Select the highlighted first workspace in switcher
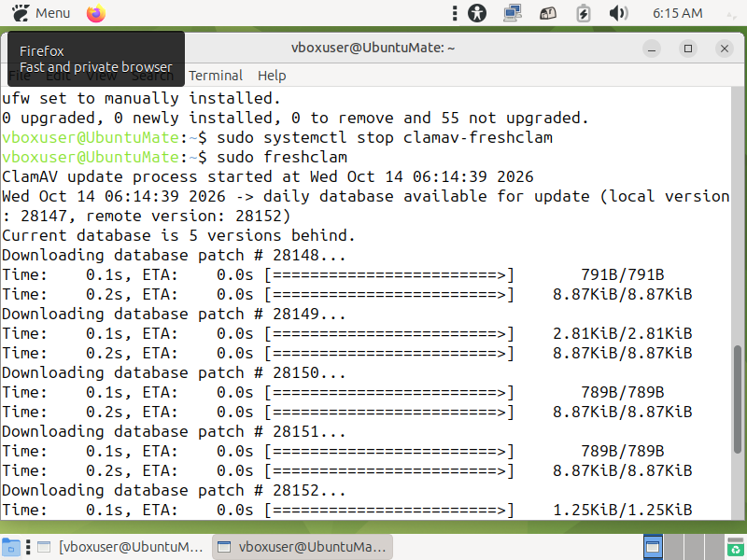 pos(653,547)
